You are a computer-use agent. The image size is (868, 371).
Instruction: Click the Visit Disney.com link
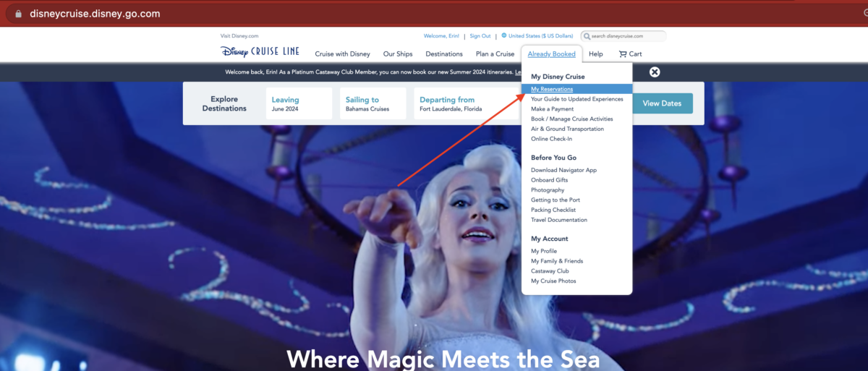click(239, 36)
